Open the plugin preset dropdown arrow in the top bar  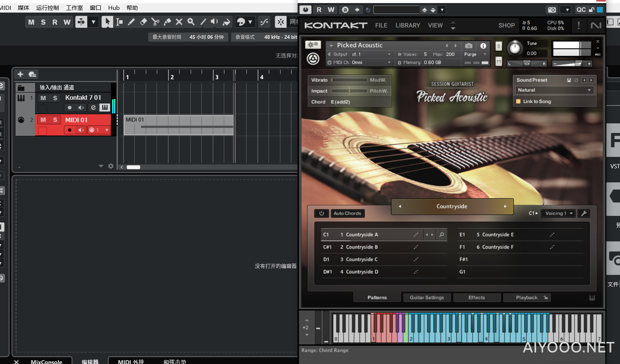point(442,10)
